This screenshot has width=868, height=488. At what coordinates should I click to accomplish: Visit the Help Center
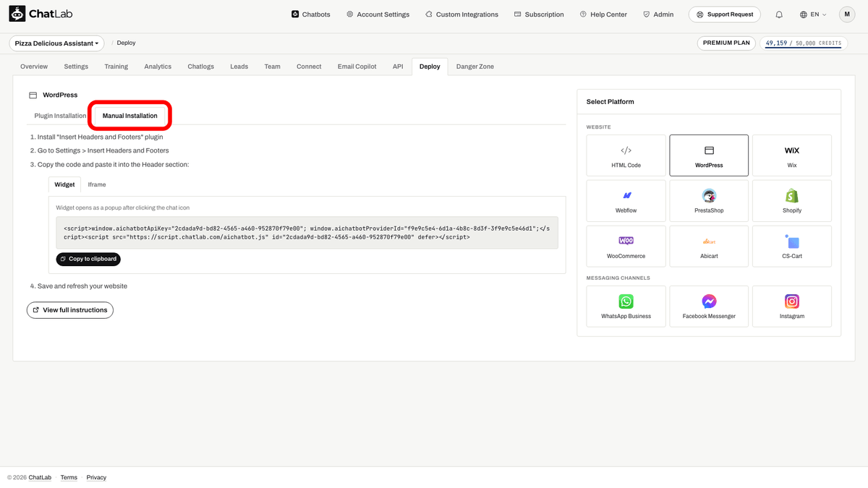[x=603, y=14]
